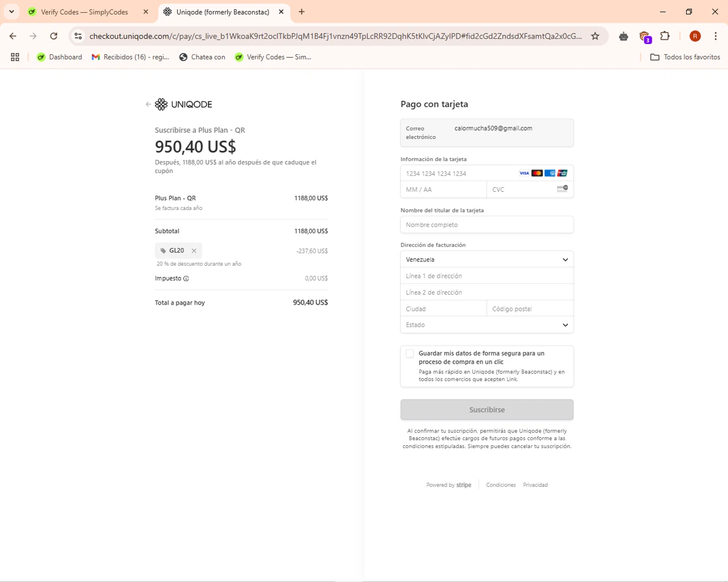Close the Verify Codes SimplyCodes tab
The image size is (728, 582).
coord(146,12)
